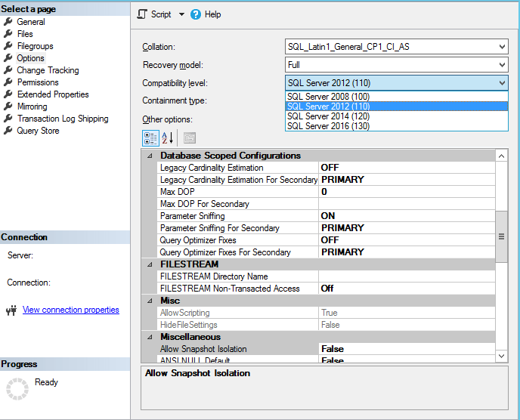The width and height of the screenshot is (520, 420).
Task: Open the Change Tracking page
Action: (x=48, y=70)
